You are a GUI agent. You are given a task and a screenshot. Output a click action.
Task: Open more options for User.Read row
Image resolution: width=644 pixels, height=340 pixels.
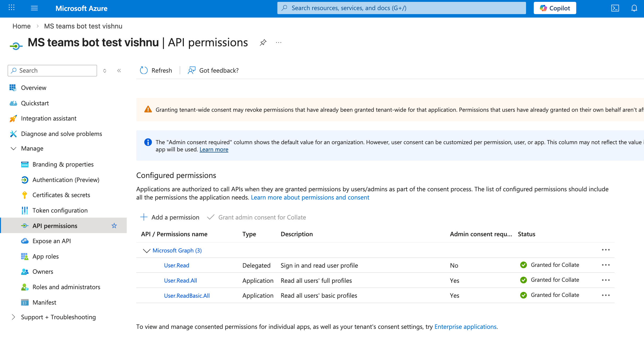[x=606, y=265]
